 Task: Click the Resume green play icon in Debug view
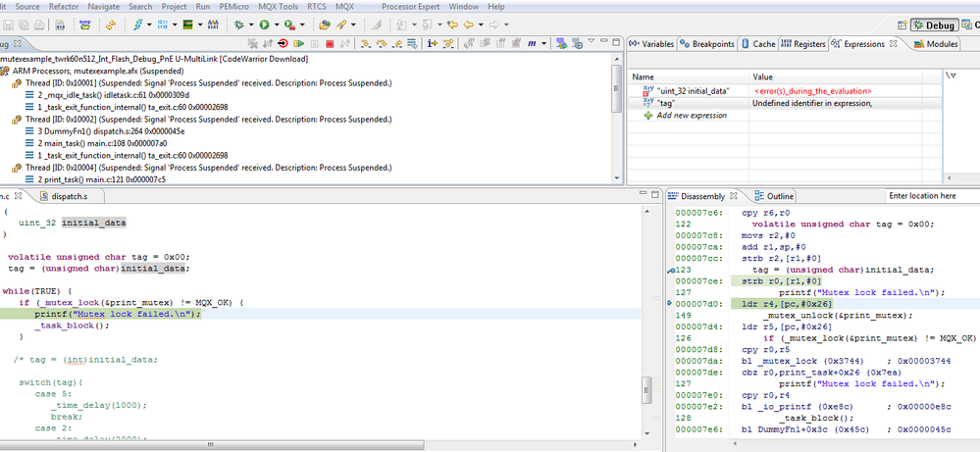pyautogui.click(x=299, y=44)
